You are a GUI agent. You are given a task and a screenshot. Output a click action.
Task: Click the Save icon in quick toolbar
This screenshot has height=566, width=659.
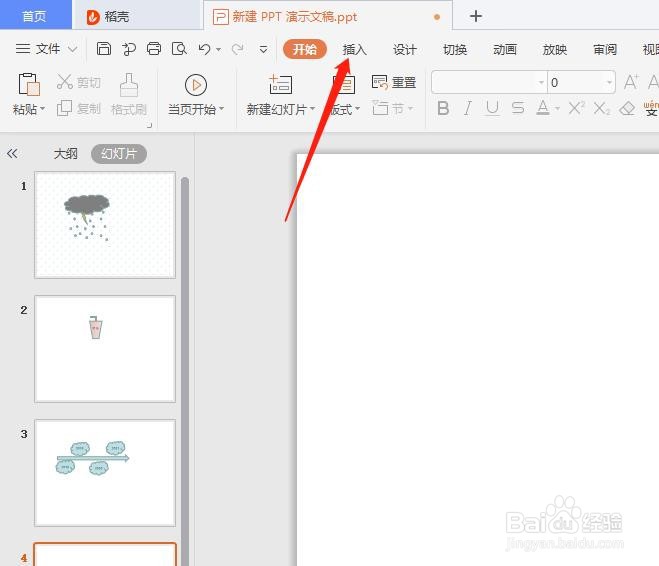[x=103, y=49]
